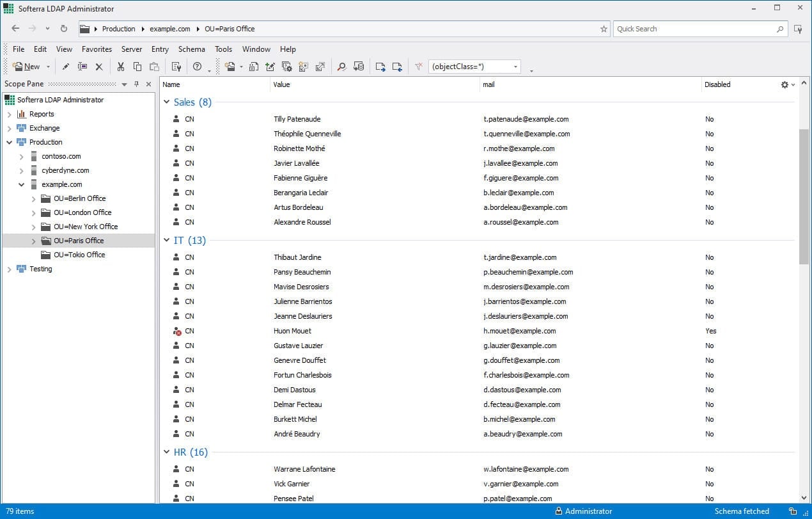This screenshot has height=519, width=812.
Task: Open the navigation history dropdown arrow
Action: pyautogui.click(x=48, y=29)
